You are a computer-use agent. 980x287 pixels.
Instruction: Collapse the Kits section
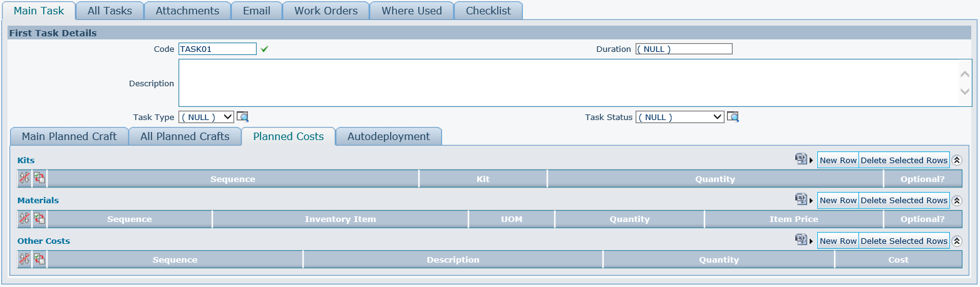coord(956,160)
